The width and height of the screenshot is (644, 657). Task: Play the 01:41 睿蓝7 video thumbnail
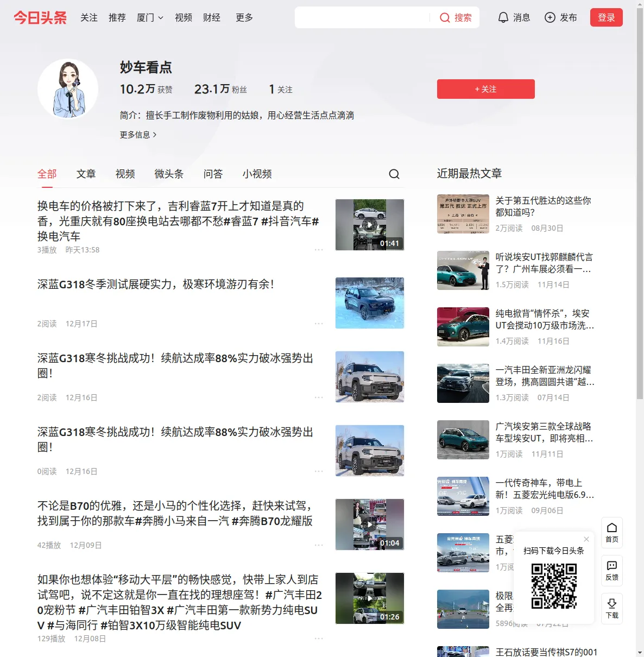(370, 225)
